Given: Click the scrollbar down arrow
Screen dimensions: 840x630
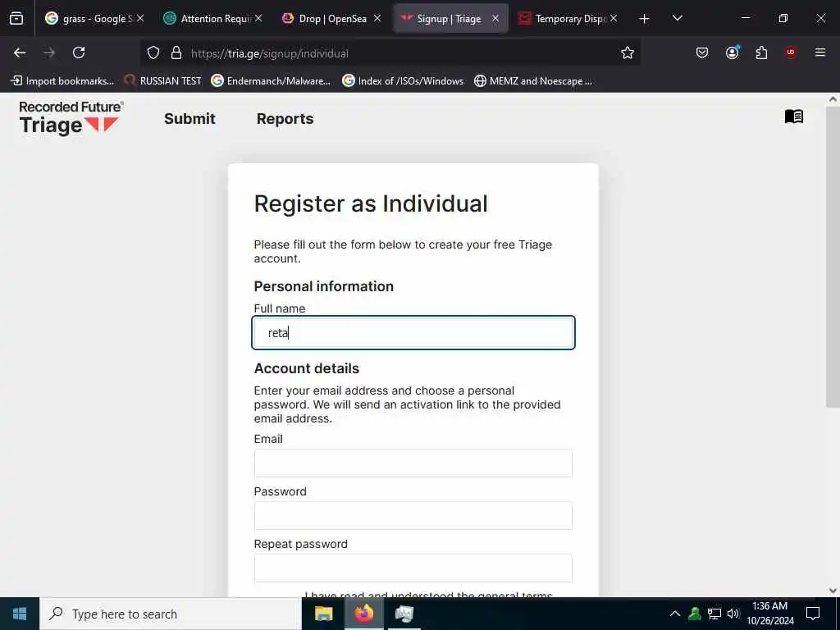Looking at the screenshot, I should pyautogui.click(x=833, y=591).
